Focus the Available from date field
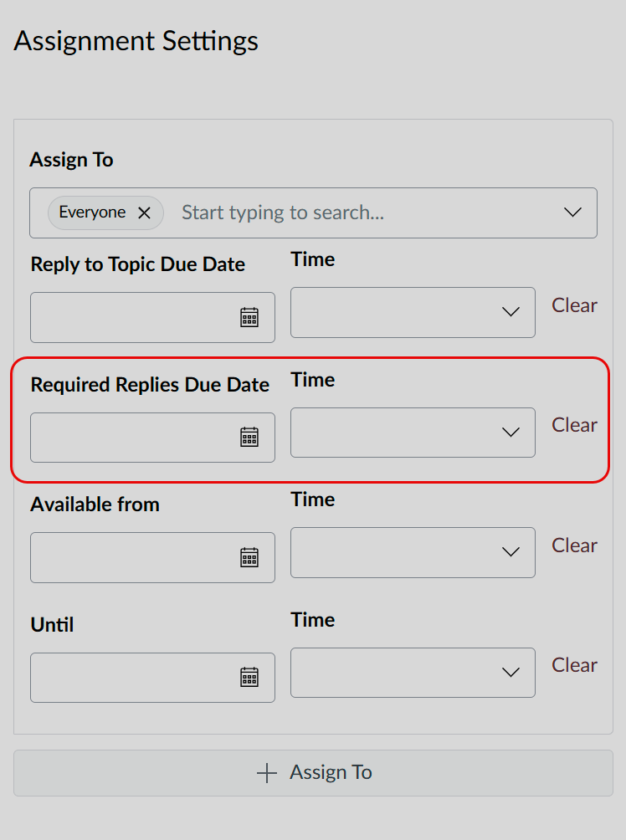Screen dimensions: 626x840 pos(153,558)
